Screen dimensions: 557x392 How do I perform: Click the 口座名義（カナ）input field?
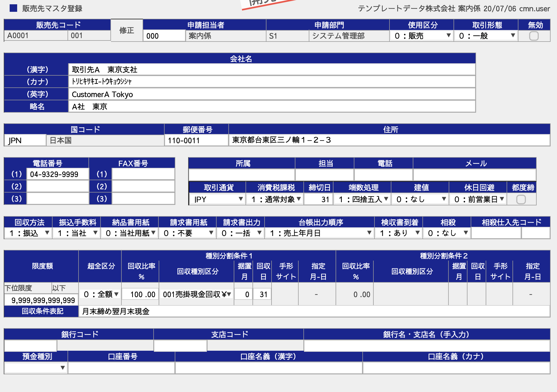pos(456,368)
